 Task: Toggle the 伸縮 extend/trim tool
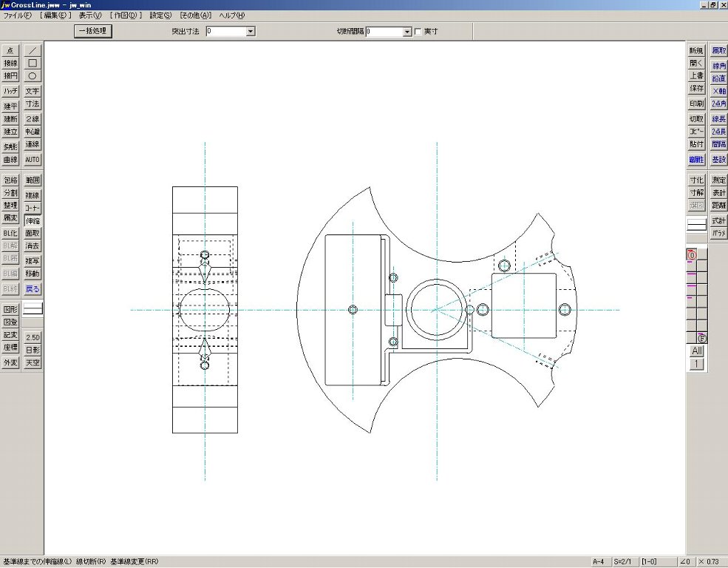tap(33, 220)
